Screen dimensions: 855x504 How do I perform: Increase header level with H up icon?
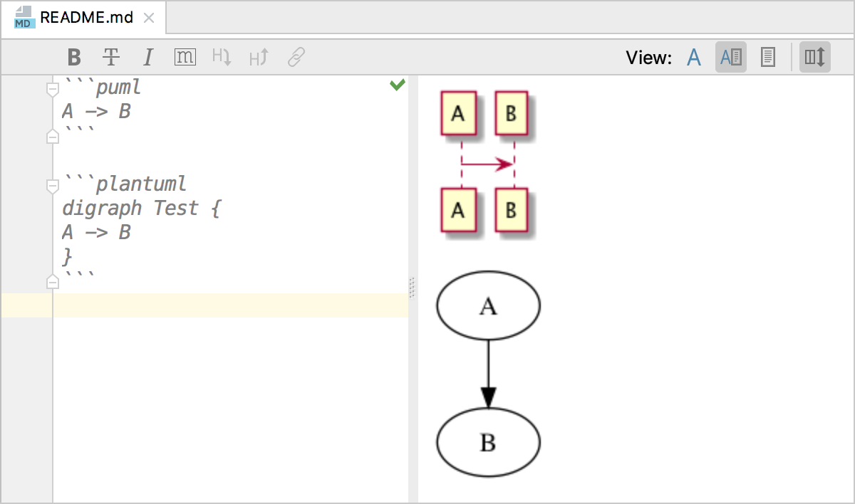point(258,58)
